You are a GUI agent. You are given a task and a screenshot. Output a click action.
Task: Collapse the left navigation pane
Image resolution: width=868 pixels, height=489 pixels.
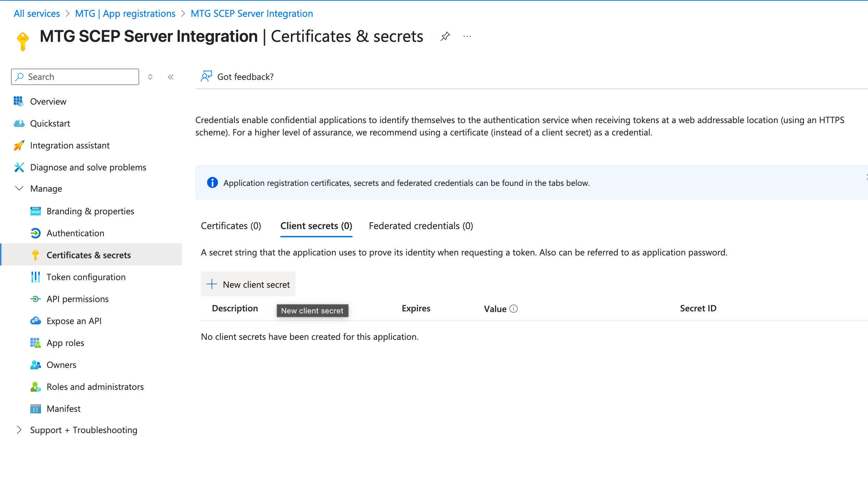[x=170, y=77]
